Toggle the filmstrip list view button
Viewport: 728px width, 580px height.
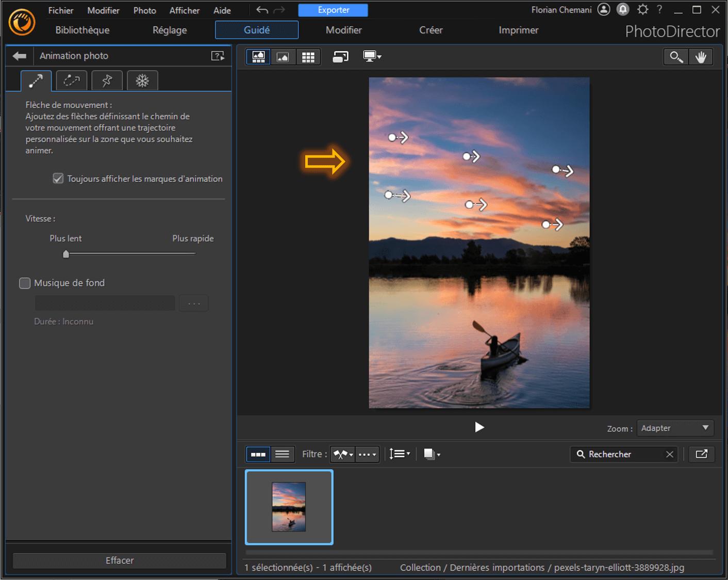282,454
